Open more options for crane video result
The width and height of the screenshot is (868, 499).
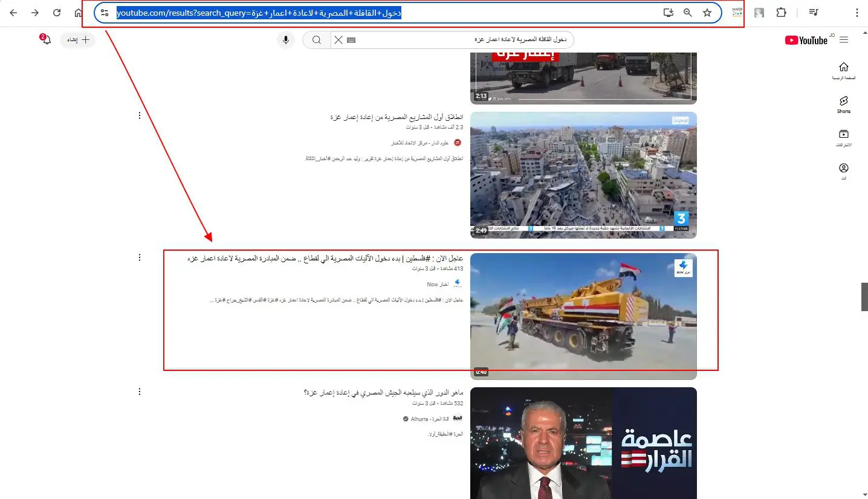point(140,257)
